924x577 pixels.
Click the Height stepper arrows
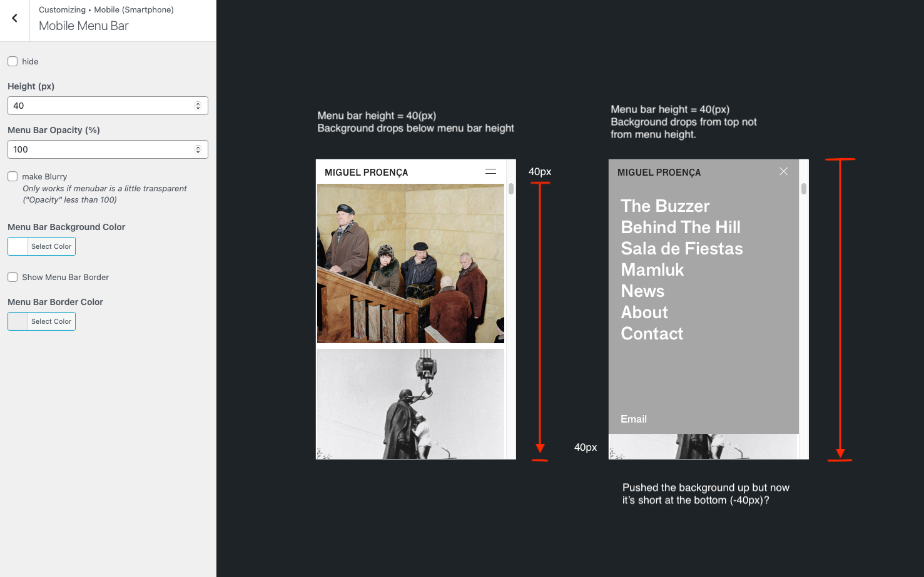click(x=198, y=106)
